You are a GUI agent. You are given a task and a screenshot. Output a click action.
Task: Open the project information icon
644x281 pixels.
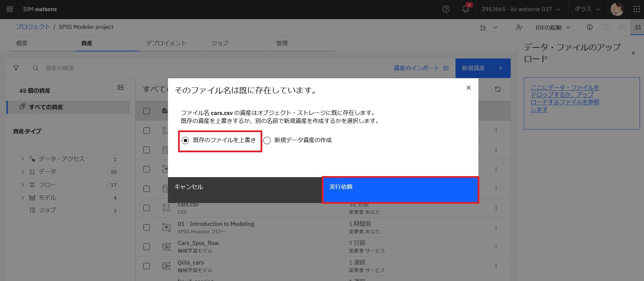coord(589,27)
